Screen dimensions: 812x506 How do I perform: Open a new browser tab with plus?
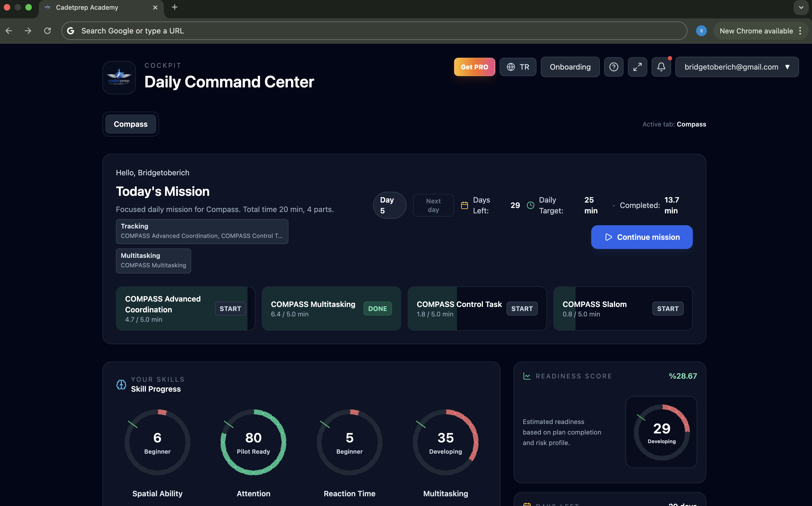click(x=175, y=7)
